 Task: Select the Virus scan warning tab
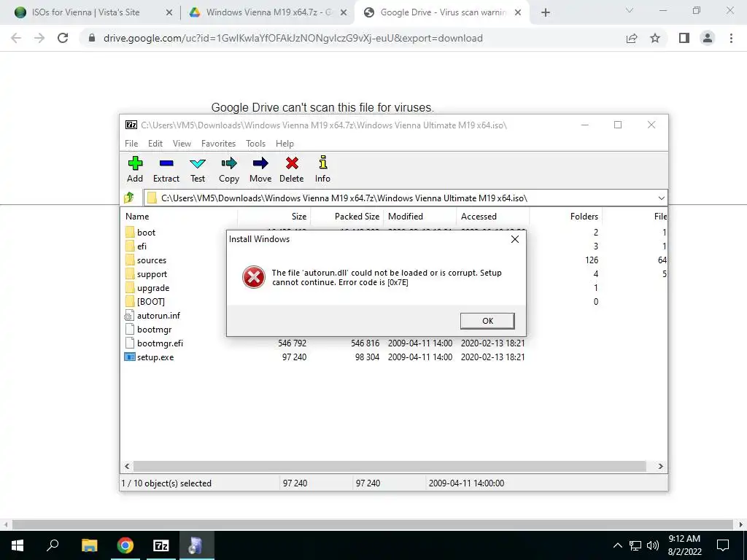tap(443, 12)
